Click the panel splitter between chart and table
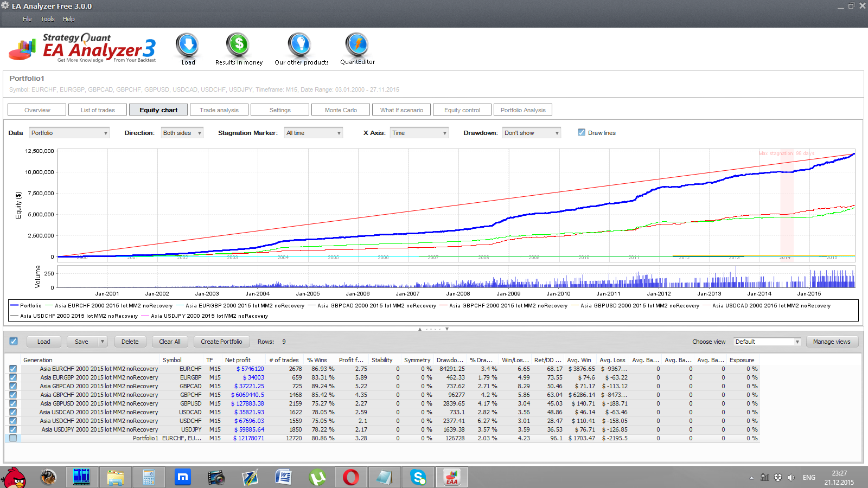 pos(433,329)
